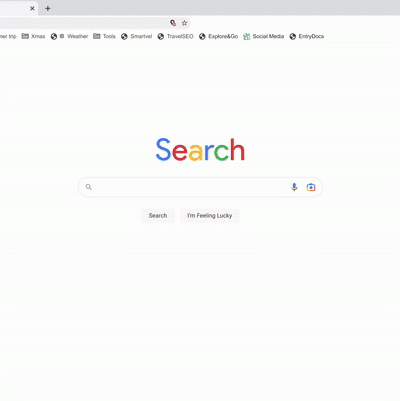Click the I'm Feeling Lucky button

210,216
